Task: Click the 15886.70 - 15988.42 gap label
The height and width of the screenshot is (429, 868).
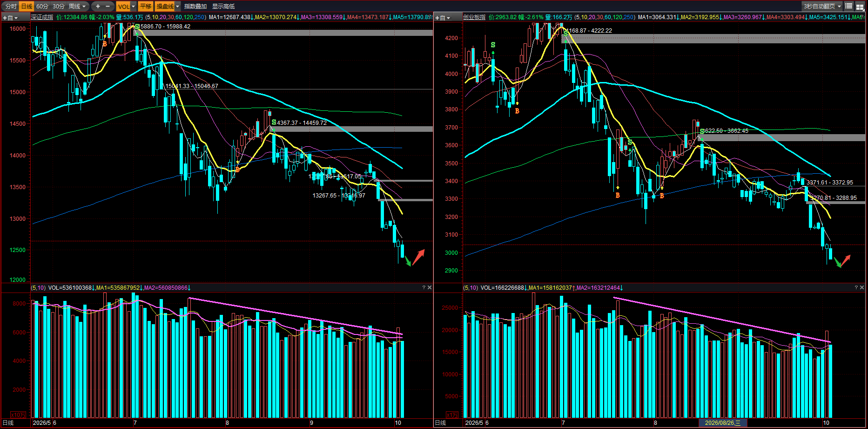Action: pyautogui.click(x=164, y=27)
